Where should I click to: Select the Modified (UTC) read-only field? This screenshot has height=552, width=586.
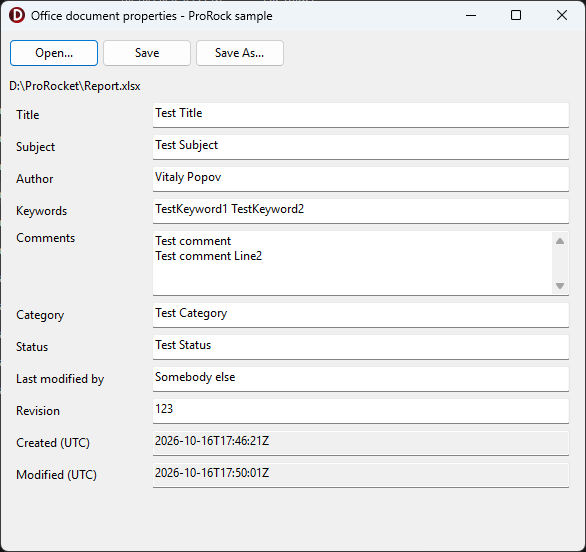pos(361,475)
